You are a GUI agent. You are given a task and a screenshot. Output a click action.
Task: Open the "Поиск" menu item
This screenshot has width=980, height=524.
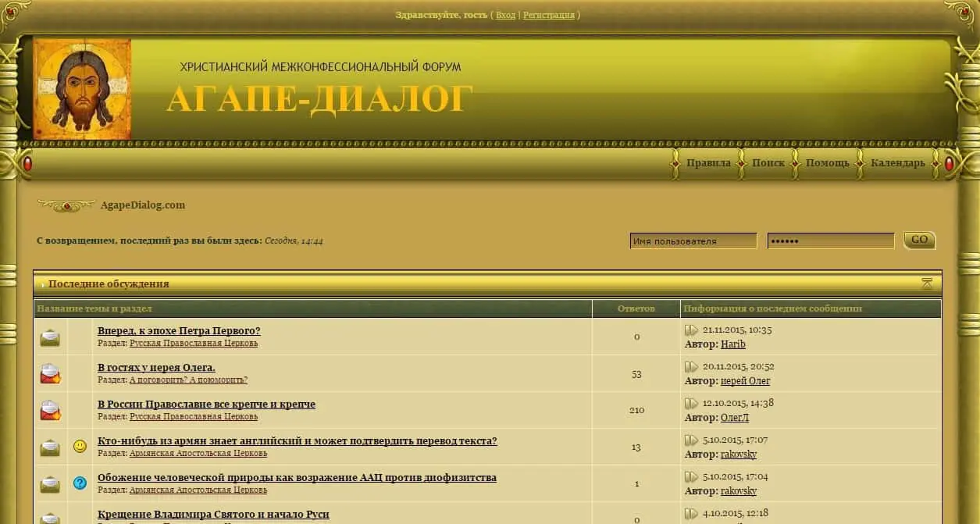coord(768,163)
